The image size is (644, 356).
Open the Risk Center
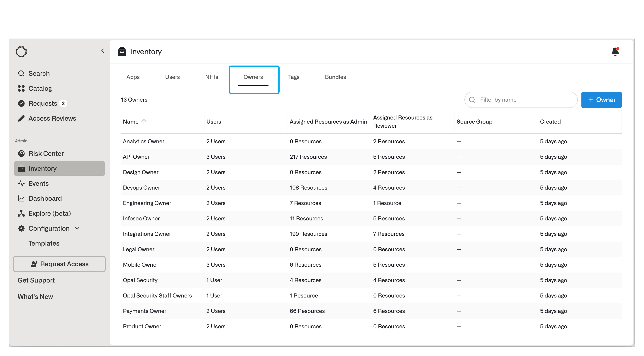click(46, 154)
